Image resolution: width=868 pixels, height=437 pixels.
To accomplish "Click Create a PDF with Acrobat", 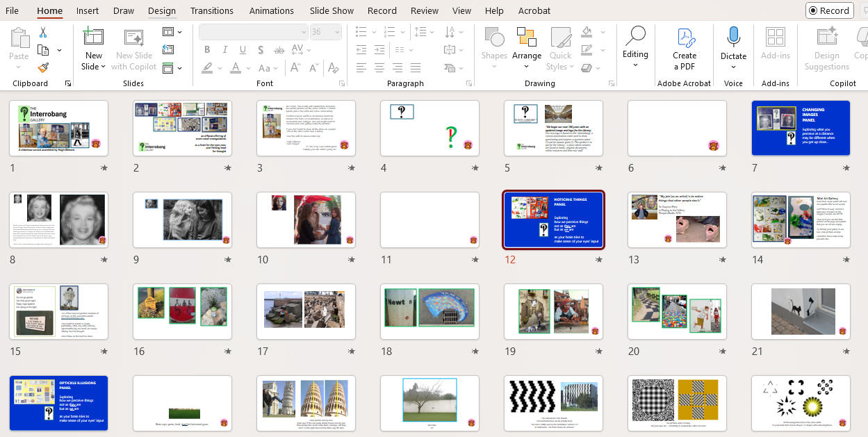I will 684,49.
